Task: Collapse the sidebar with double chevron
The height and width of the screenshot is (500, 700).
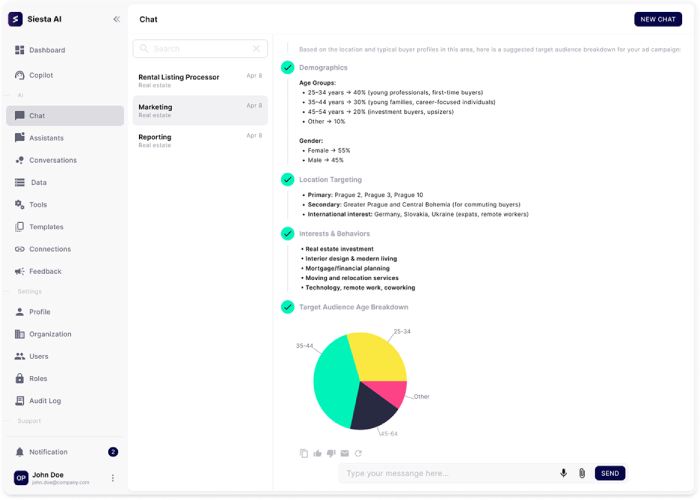Action: (x=116, y=19)
